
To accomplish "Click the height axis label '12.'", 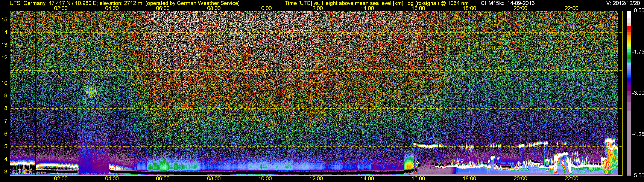I will point(5,58).
